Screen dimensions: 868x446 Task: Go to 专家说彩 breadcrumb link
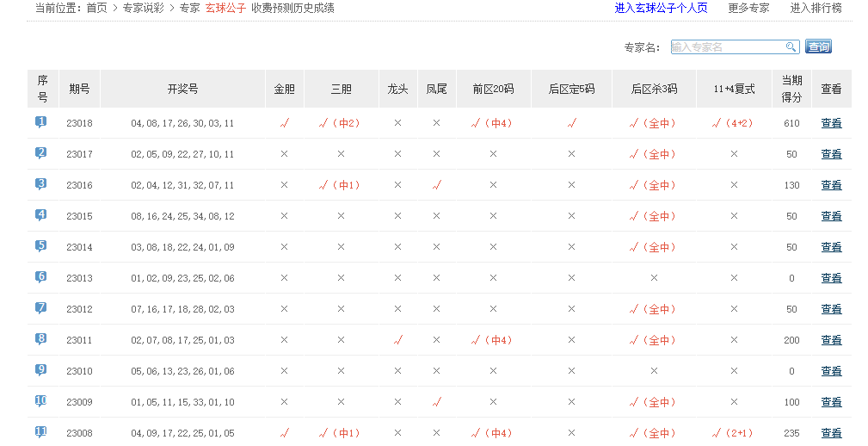pos(144,9)
